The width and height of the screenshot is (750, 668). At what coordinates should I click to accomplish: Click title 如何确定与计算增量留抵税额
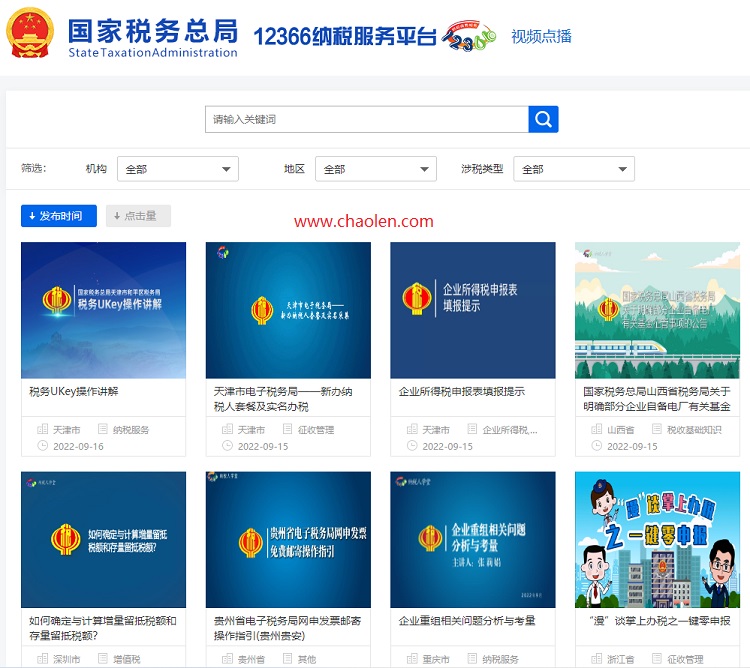(x=102, y=628)
